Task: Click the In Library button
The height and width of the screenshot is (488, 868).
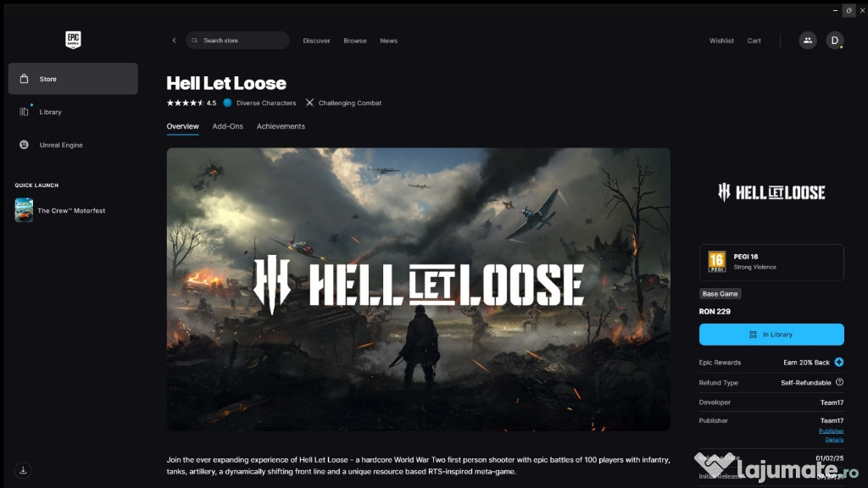Action: [x=771, y=335]
